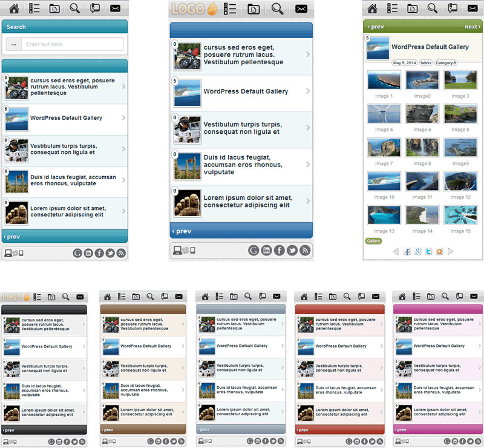
Task: Toggle desktop/mobile view switch in teal mockup footer
Action: pos(14,253)
